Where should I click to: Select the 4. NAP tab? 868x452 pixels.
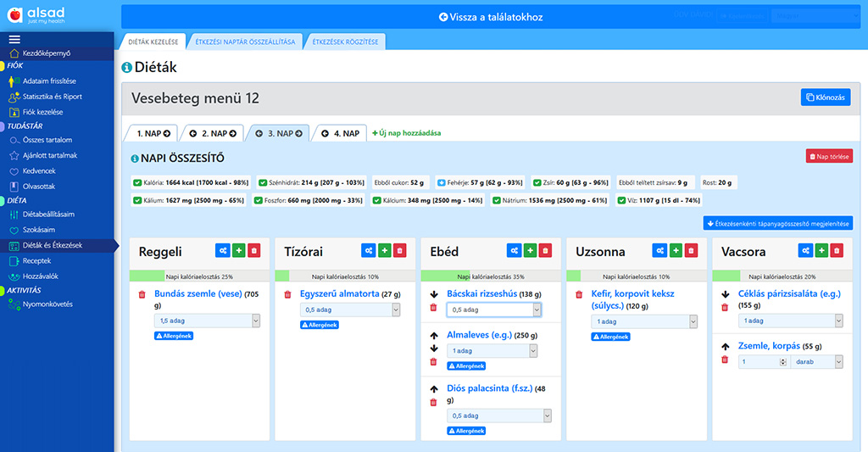point(340,133)
